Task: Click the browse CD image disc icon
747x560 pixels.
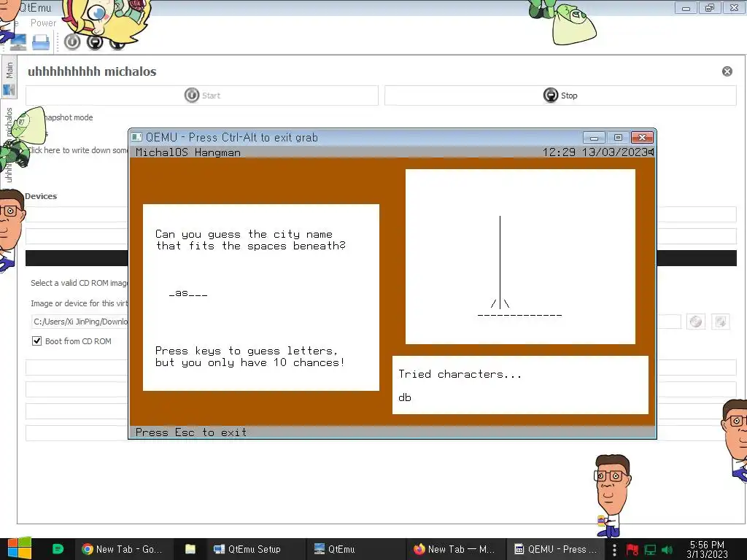Action: pos(696,322)
